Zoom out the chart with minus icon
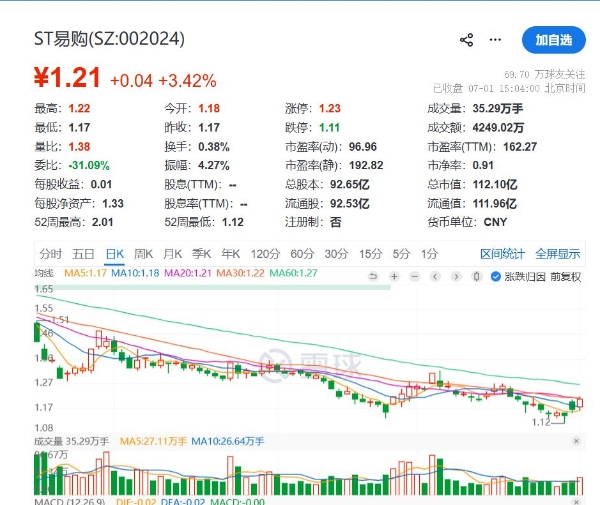The width and height of the screenshot is (600, 505). pos(415,276)
